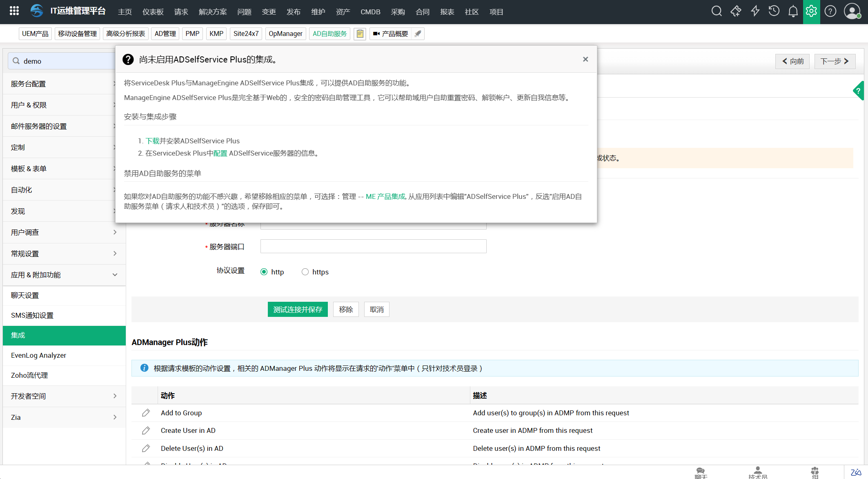
Task: Select the https protocol radio button
Action: tap(305, 272)
